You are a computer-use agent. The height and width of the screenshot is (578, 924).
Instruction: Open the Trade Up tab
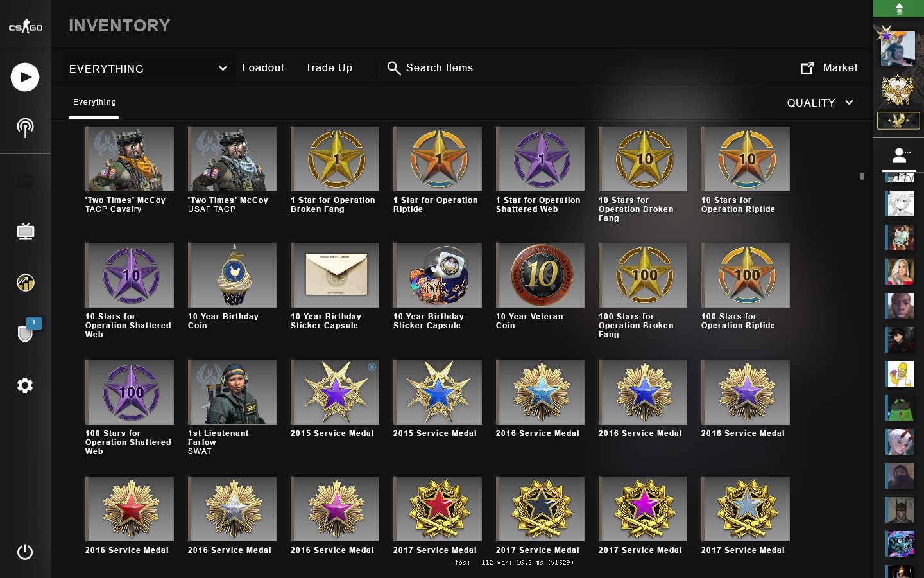pos(329,68)
